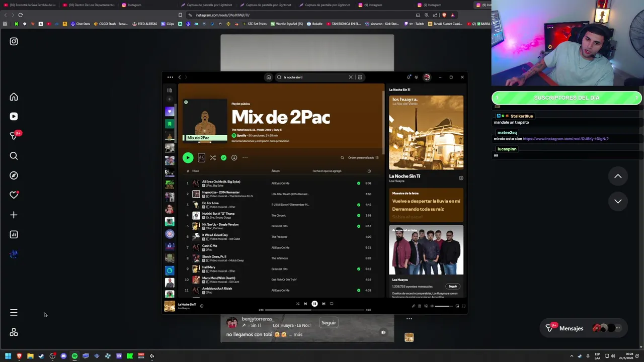Screen dimensions: 644x362
Task: Open Instagram home via house icon
Action: click(x=14, y=97)
